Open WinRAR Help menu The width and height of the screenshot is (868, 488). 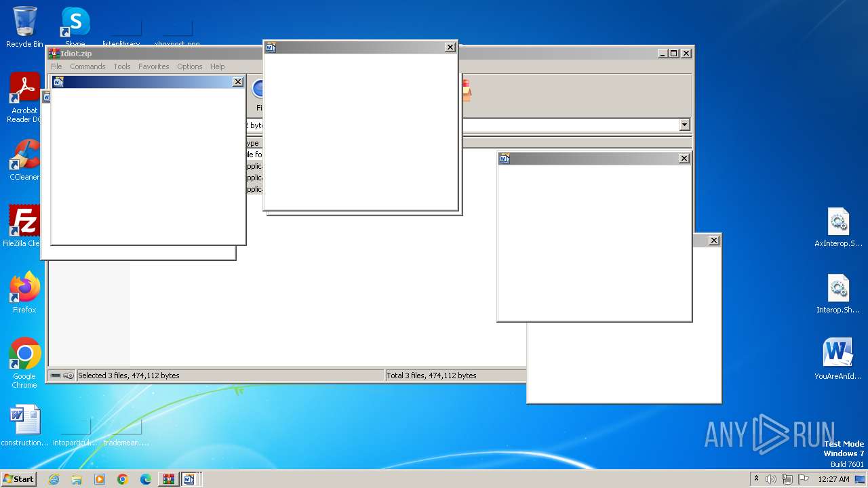point(217,66)
